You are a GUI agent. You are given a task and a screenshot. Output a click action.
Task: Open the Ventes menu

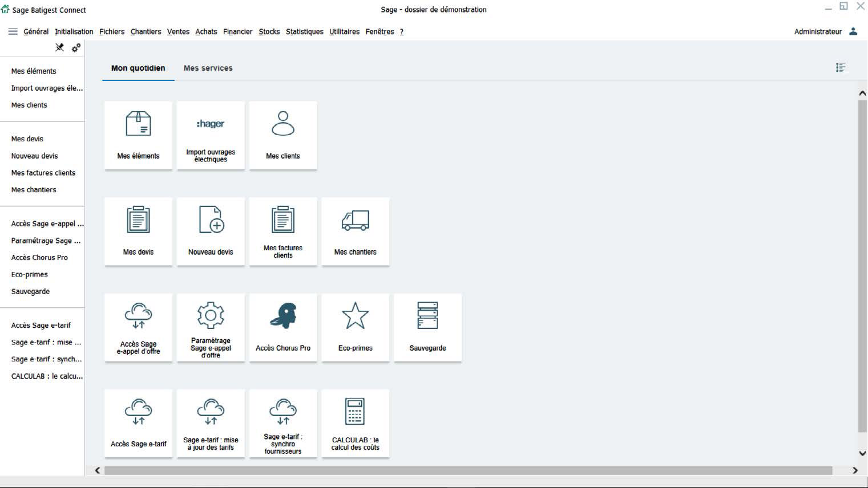click(178, 31)
